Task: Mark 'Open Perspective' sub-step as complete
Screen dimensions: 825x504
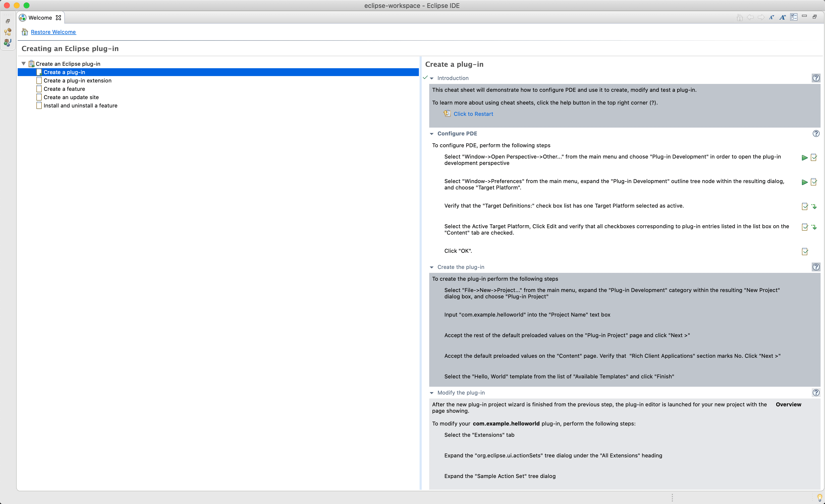Action: (814, 158)
